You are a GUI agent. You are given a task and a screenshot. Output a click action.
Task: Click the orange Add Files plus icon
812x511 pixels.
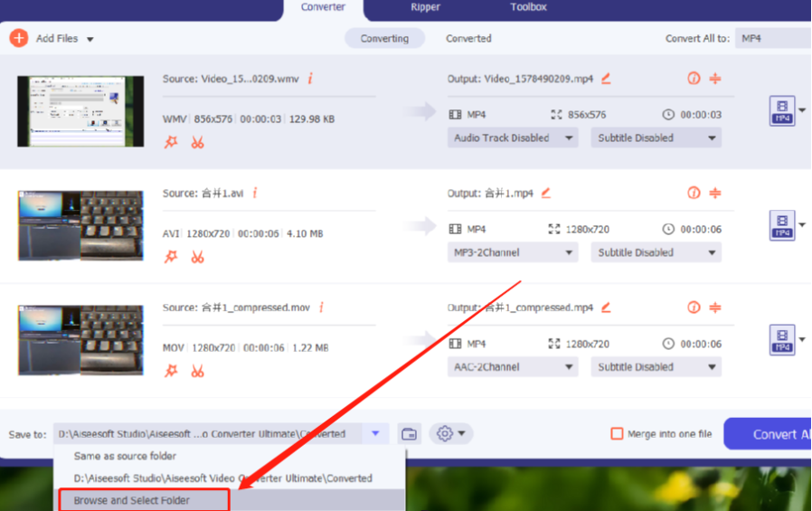click(x=19, y=38)
